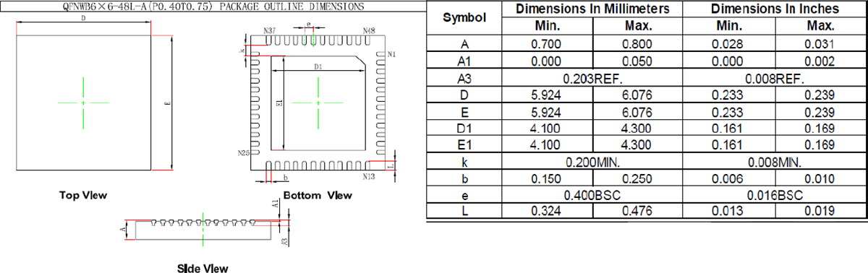
Task: Click the N25 pin label
Action: click(244, 153)
